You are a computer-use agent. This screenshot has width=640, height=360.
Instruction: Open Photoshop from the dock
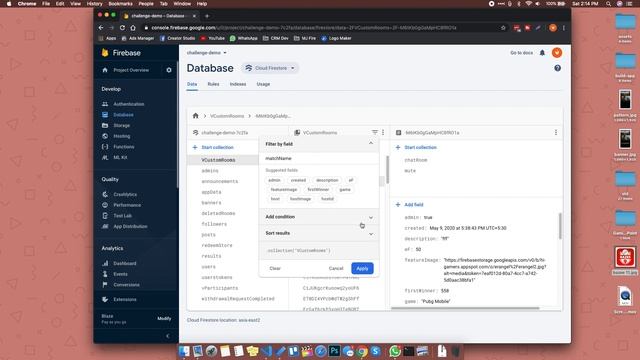(334, 351)
